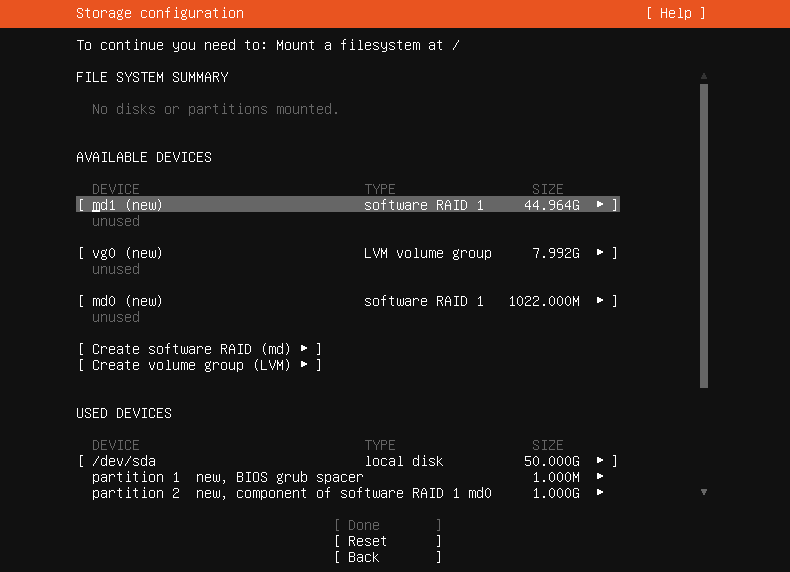Screen dimensions: 790x572
Task: Click the vertical scrollbar thumb
Action: [704, 236]
